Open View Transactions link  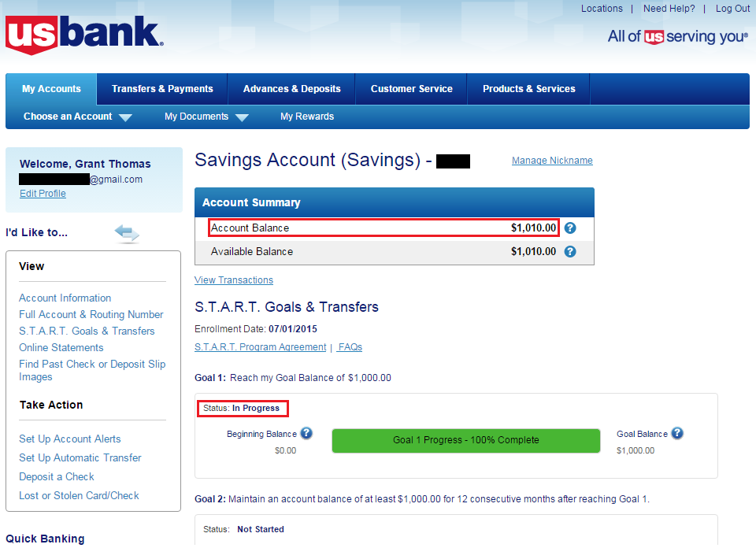tap(234, 280)
